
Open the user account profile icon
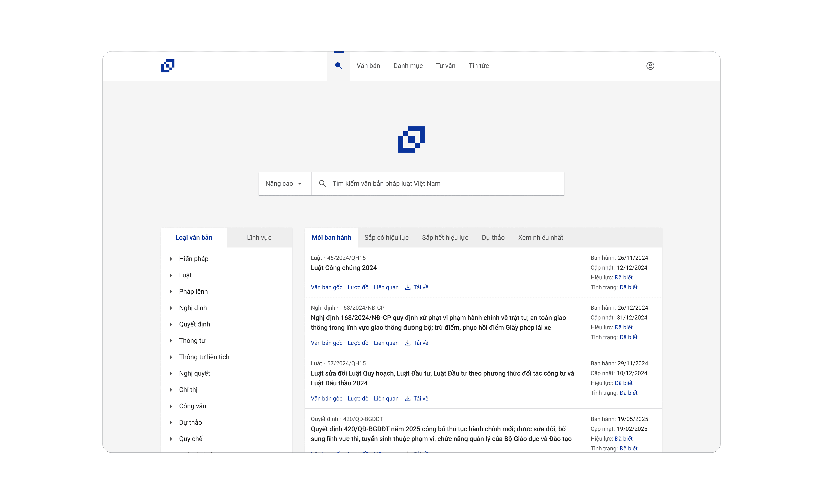tap(650, 66)
